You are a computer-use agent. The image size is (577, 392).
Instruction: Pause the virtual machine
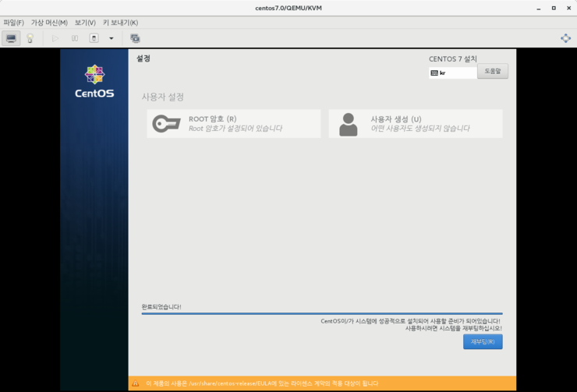click(x=75, y=38)
